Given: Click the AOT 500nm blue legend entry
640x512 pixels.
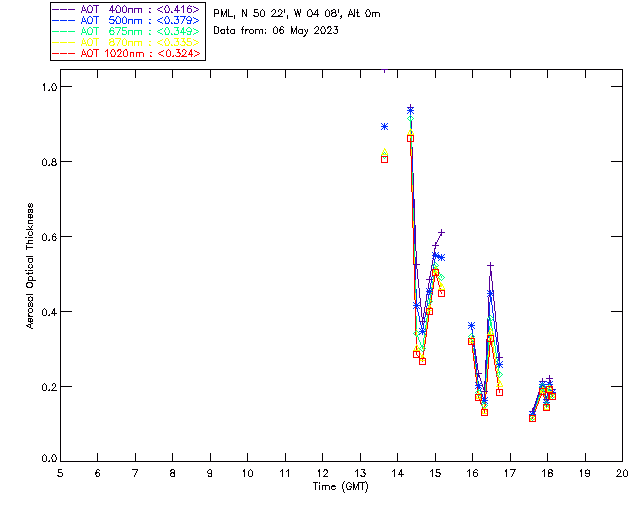Looking at the screenshot, I should click(127, 20).
